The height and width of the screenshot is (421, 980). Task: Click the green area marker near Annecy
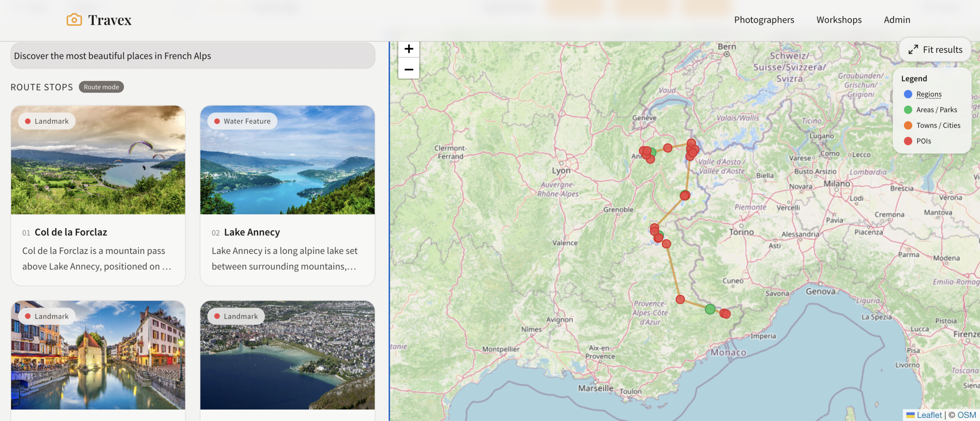pos(652,152)
